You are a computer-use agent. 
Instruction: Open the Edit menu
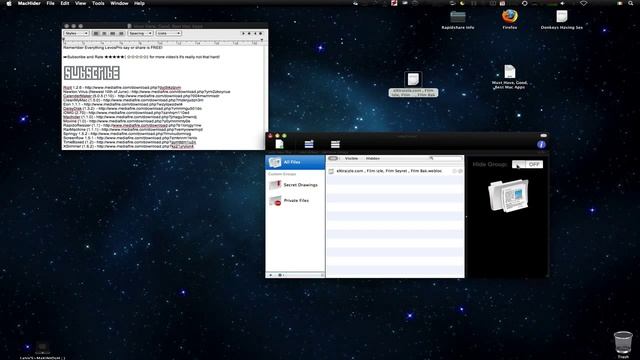click(65, 3)
